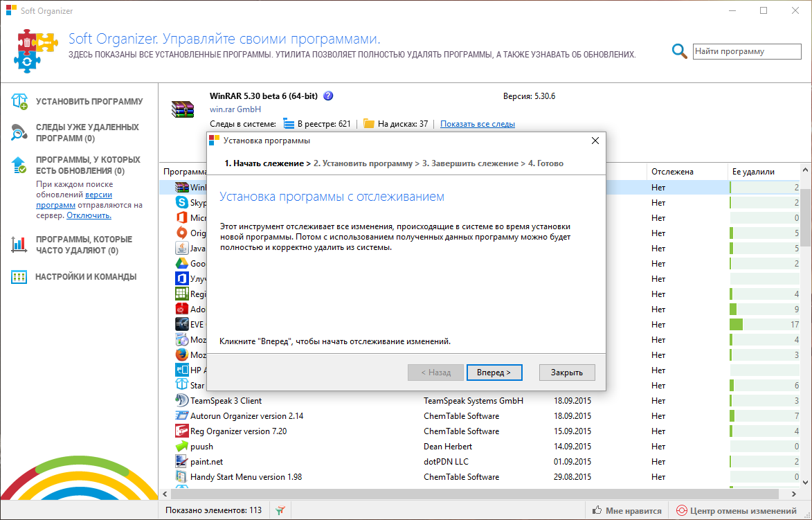Click the Microsoft Office icon in list
The height and width of the screenshot is (520, 812).
182,217
